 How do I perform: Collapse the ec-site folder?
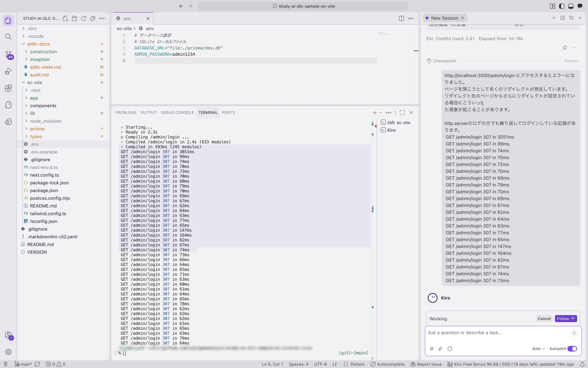pos(34,83)
